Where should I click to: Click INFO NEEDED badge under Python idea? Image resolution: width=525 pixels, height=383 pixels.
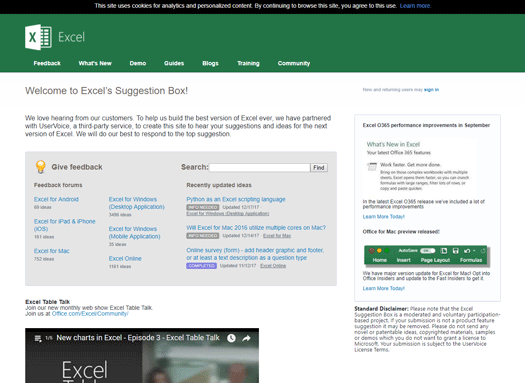click(x=203, y=207)
